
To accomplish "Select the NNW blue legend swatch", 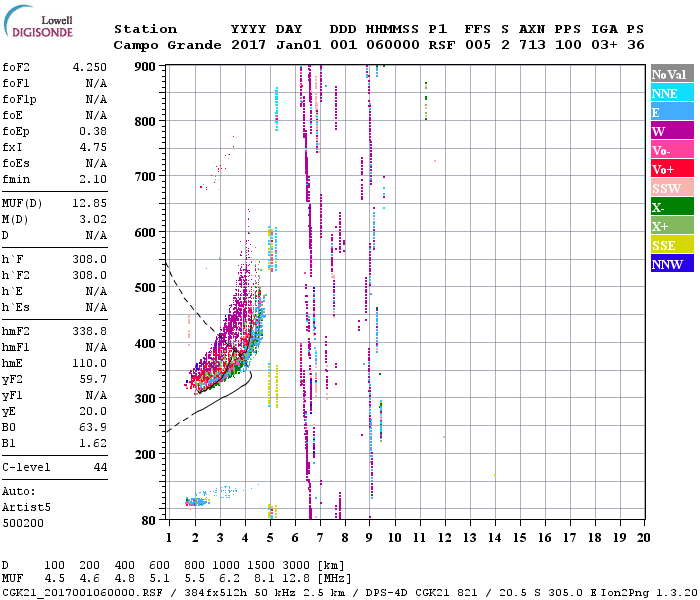I will [x=672, y=263].
